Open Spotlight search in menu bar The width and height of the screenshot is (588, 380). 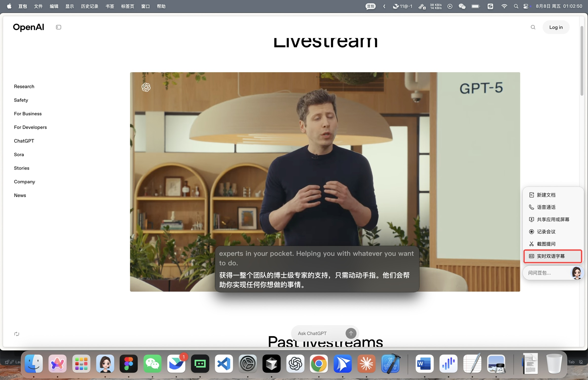tap(516, 6)
